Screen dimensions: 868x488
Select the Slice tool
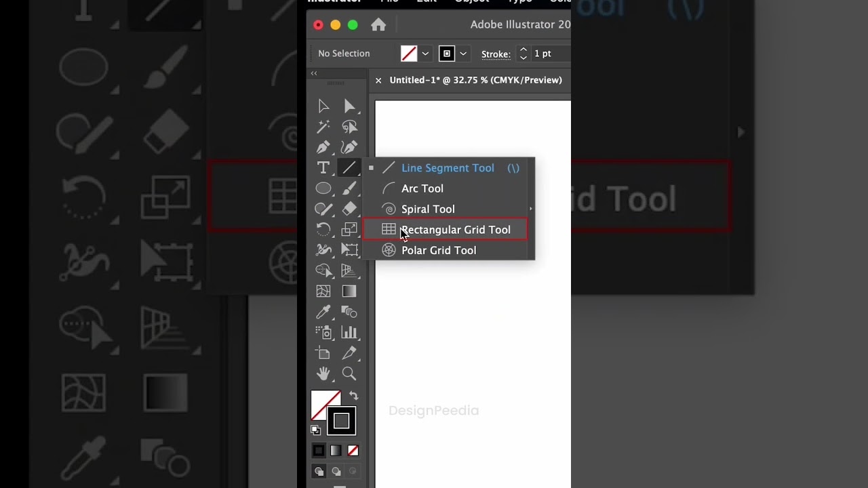pyautogui.click(x=349, y=353)
